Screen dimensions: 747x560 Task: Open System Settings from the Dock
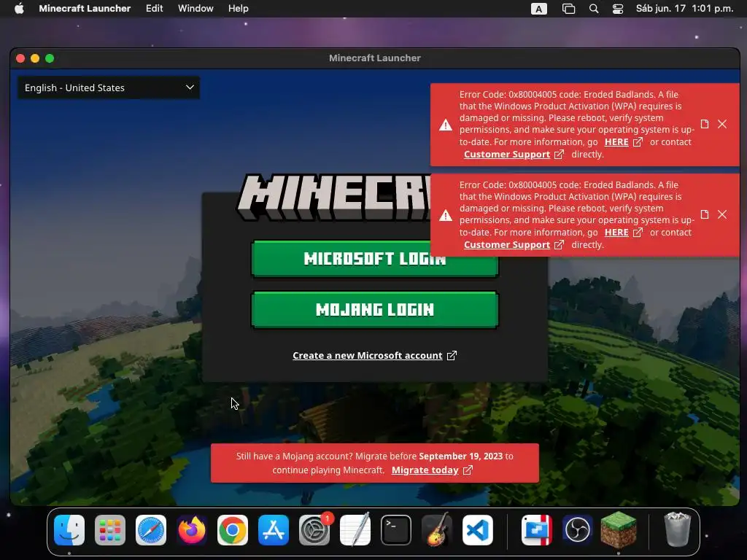click(314, 530)
